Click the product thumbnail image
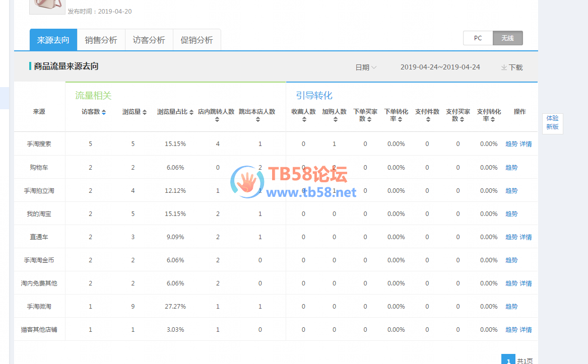This screenshot has height=364, width=588. 47,6
